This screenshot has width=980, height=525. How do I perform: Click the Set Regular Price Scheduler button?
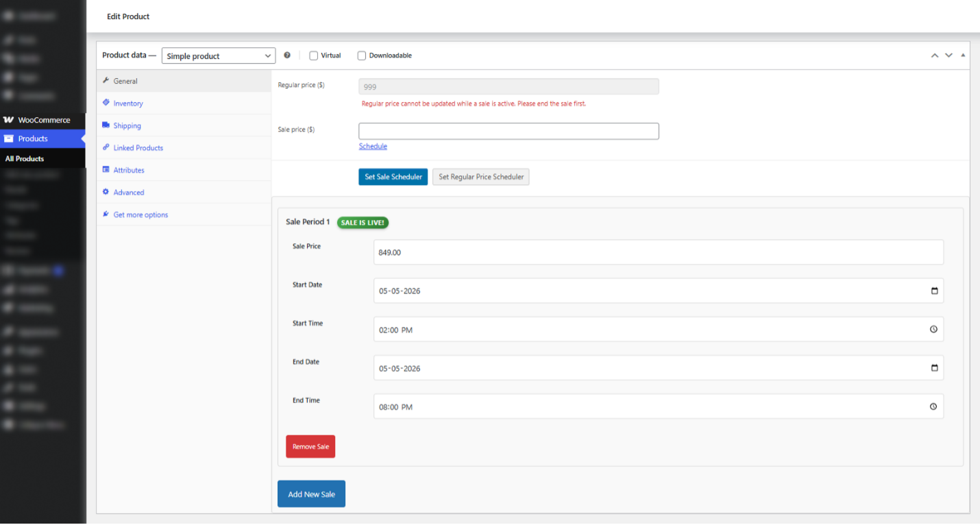point(481,177)
